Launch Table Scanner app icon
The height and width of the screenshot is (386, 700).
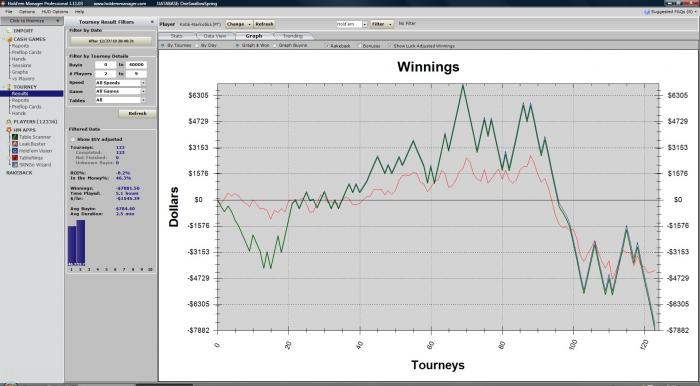pos(15,137)
